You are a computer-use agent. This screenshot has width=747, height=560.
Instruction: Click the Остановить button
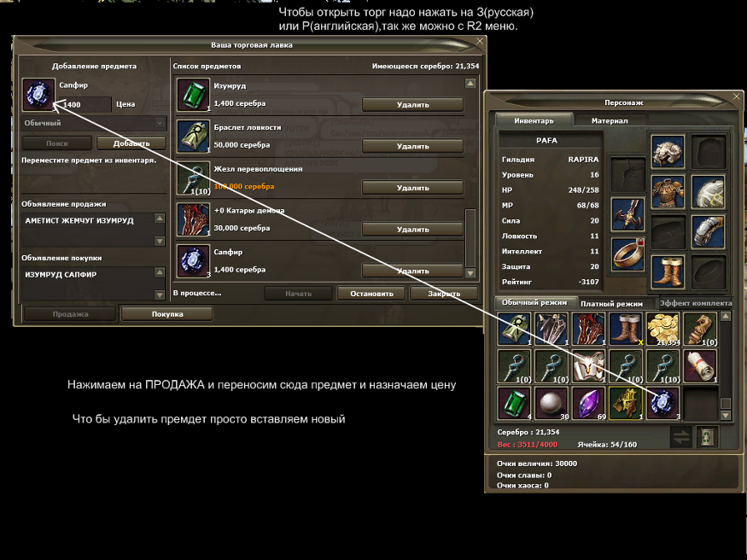point(371,294)
